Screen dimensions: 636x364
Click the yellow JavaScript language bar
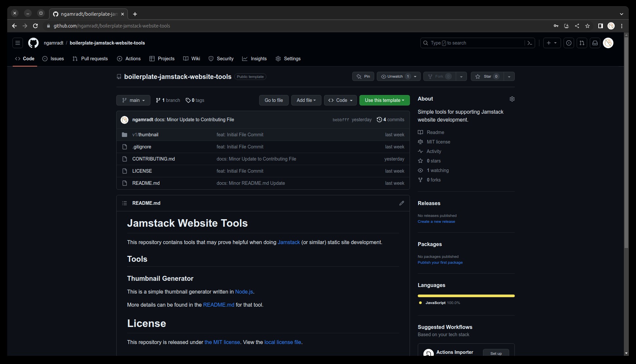[x=466, y=296]
